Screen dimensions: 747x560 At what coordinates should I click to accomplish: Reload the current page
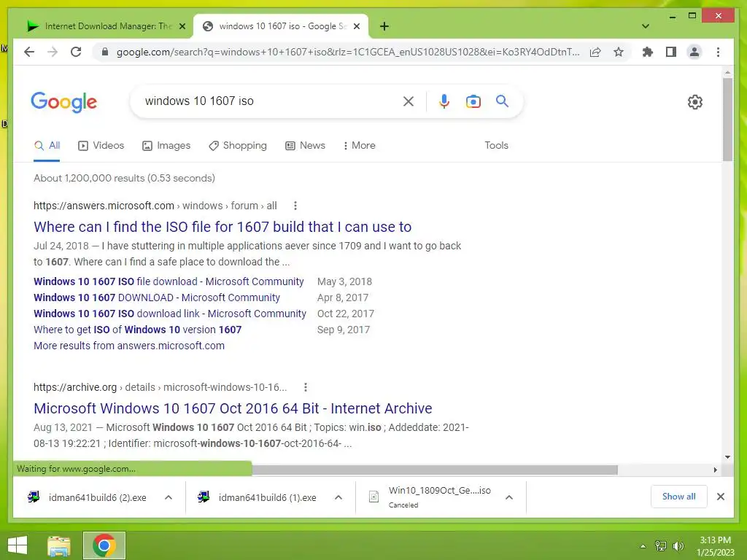point(76,52)
